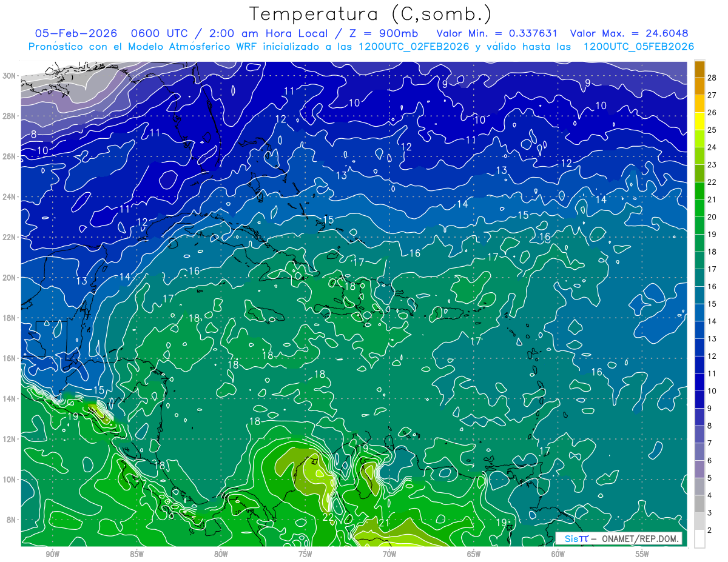Click the '90W' longitude axis label
This screenshot has height=562, width=728.
52,554
